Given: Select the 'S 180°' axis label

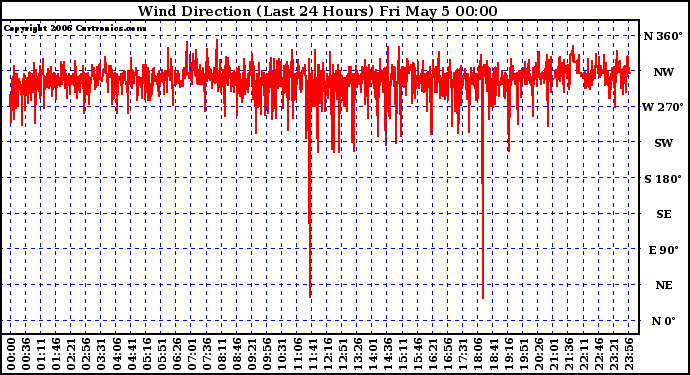Looking at the screenshot, I should pos(663,179).
